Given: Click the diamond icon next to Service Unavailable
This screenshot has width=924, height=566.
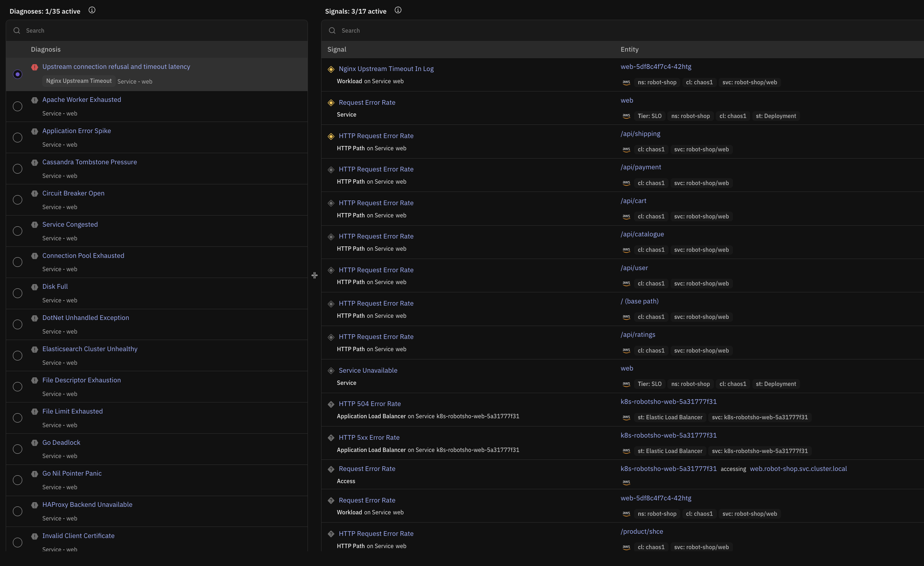Looking at the screenshot, I should point(331,371).
